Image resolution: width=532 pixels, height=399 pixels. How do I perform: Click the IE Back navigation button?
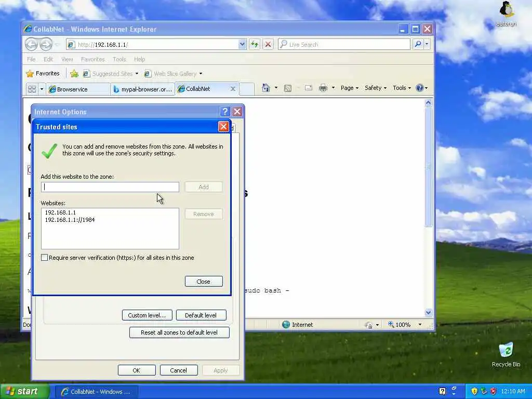point(32,45)
